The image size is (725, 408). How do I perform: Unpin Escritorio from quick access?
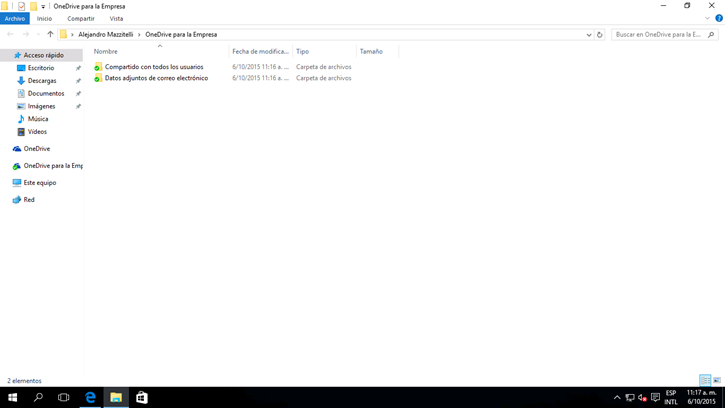(x=78, y=68)
